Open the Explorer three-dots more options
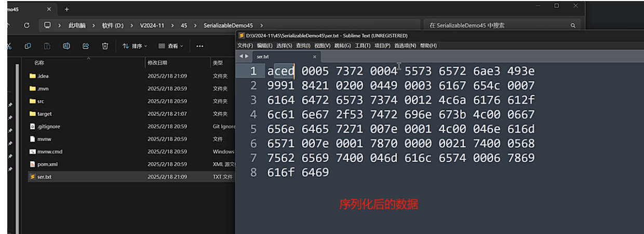The width and height of the screenshot is (644, 234). click(199, 46)
